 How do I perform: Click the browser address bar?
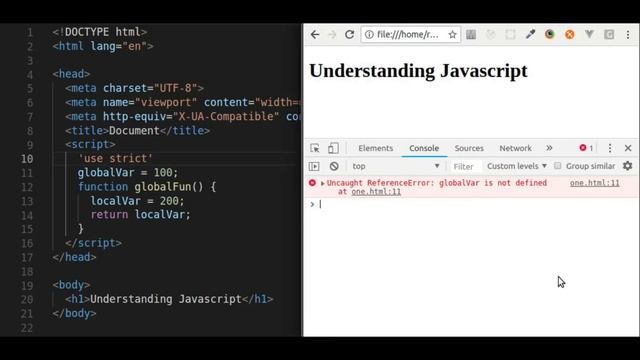pos(411,35)
